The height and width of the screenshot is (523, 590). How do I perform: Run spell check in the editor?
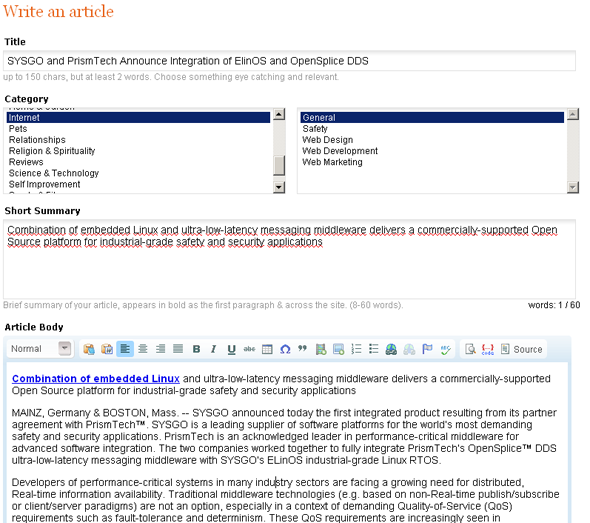coord(445,349)
